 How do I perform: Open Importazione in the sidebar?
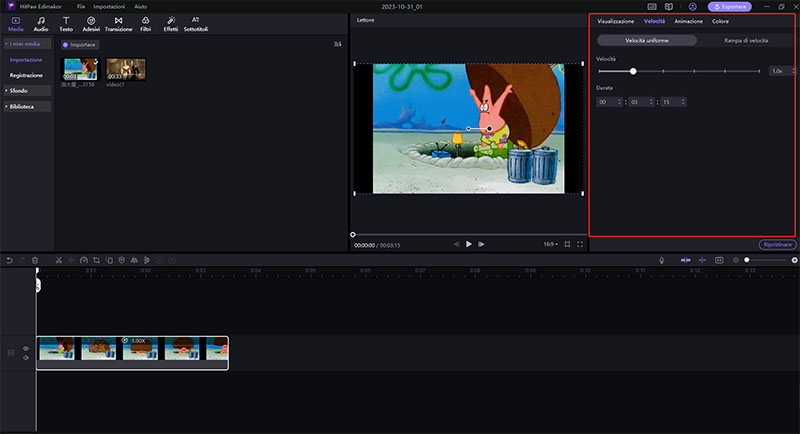pyautogui.click(x=26, y=60)
